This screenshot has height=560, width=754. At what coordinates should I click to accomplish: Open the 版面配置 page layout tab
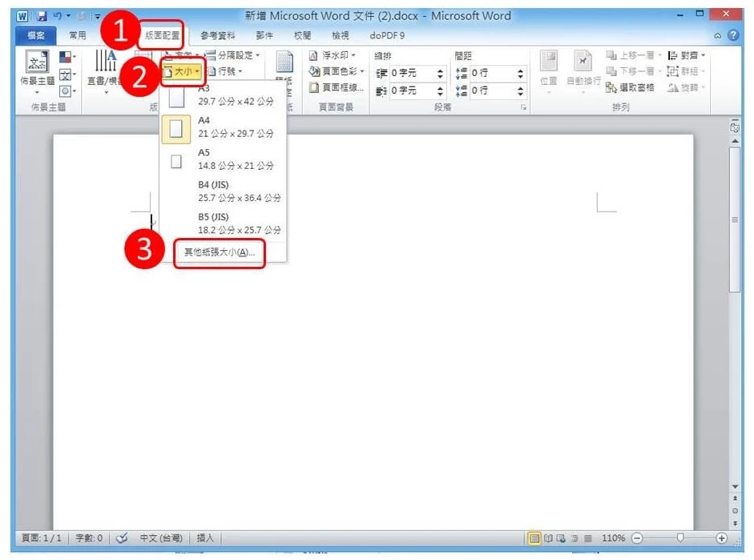point(162,36)
